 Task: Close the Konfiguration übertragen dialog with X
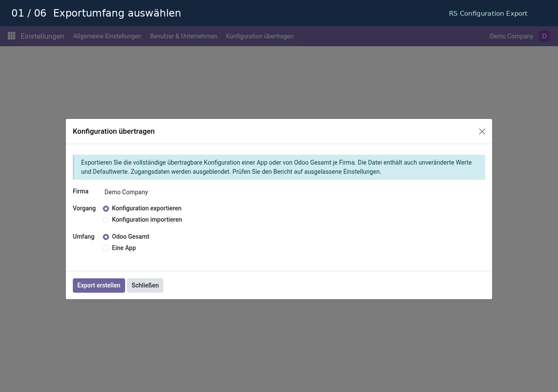click(x=482, y=132)
